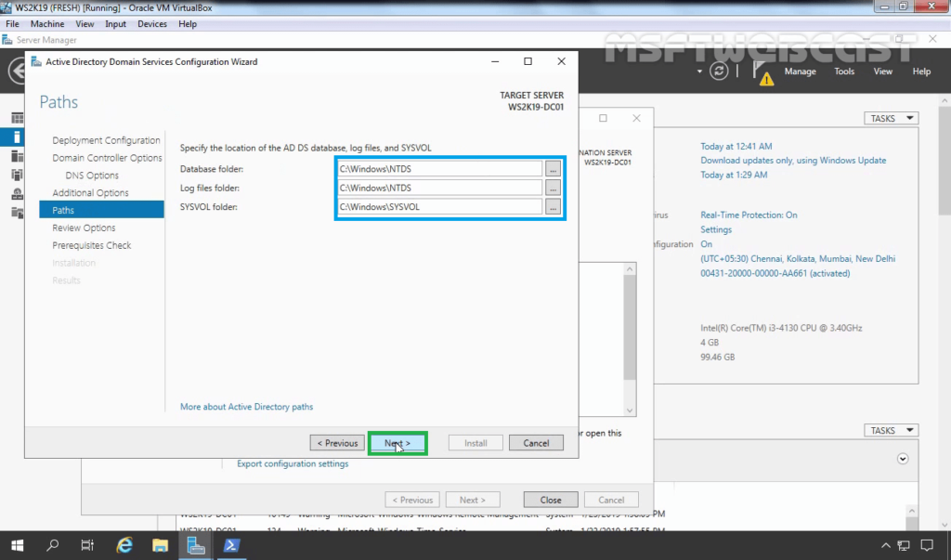Open the feedback Settings link

716,229
